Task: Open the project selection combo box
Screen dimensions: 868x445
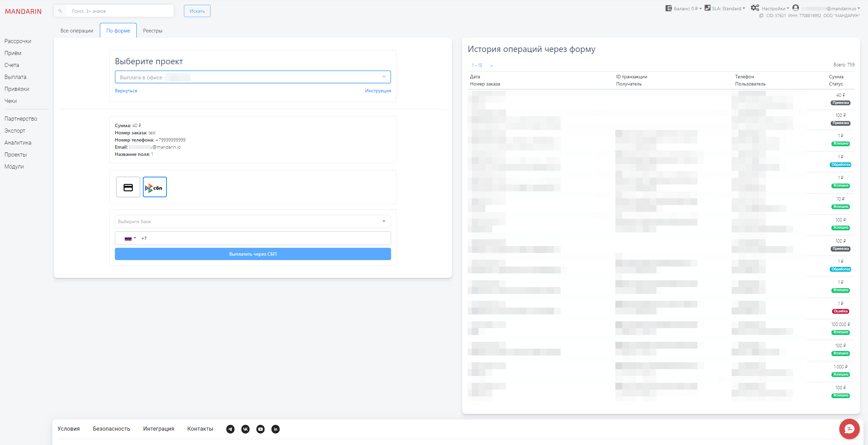Action: coord(253,77)
